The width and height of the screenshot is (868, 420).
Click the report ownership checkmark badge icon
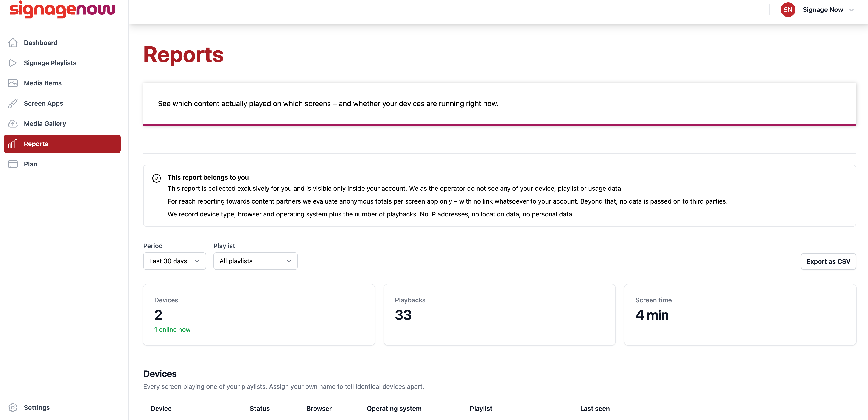(x=156, y=178)
